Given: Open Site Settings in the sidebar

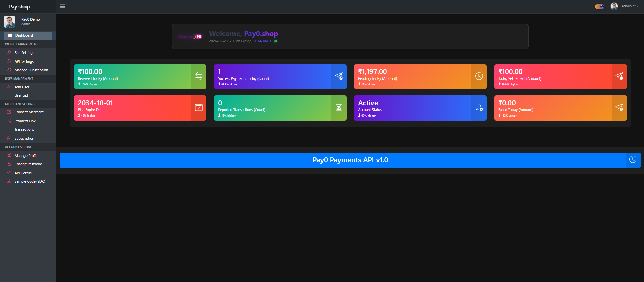Looking at the screenshot, I should pos(24,53).
